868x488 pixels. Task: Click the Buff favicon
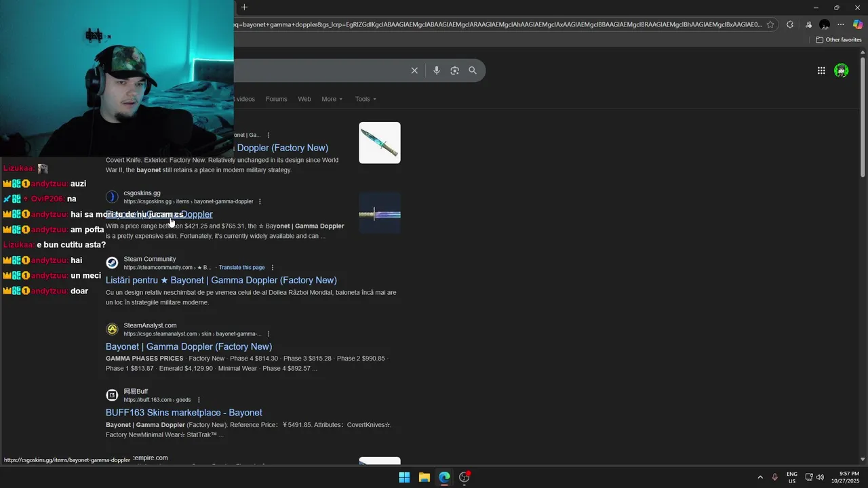pos(112,395)
